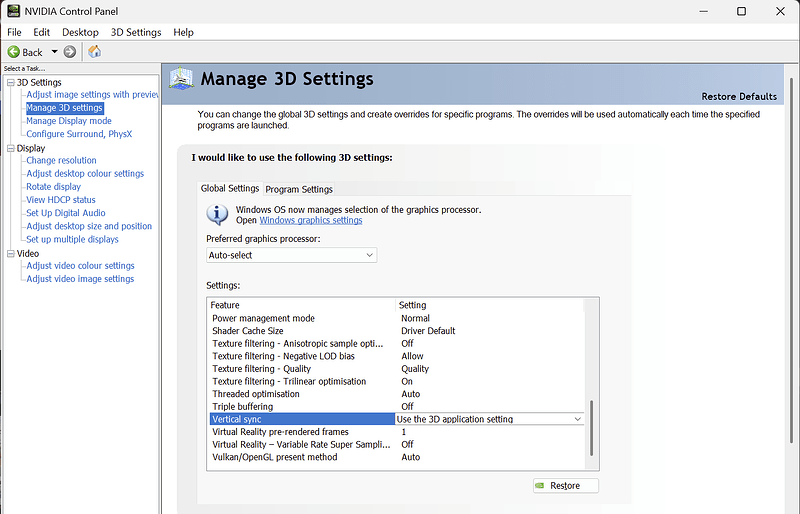
Task: Collapse the Video tree node
Action: click(9, 254)
